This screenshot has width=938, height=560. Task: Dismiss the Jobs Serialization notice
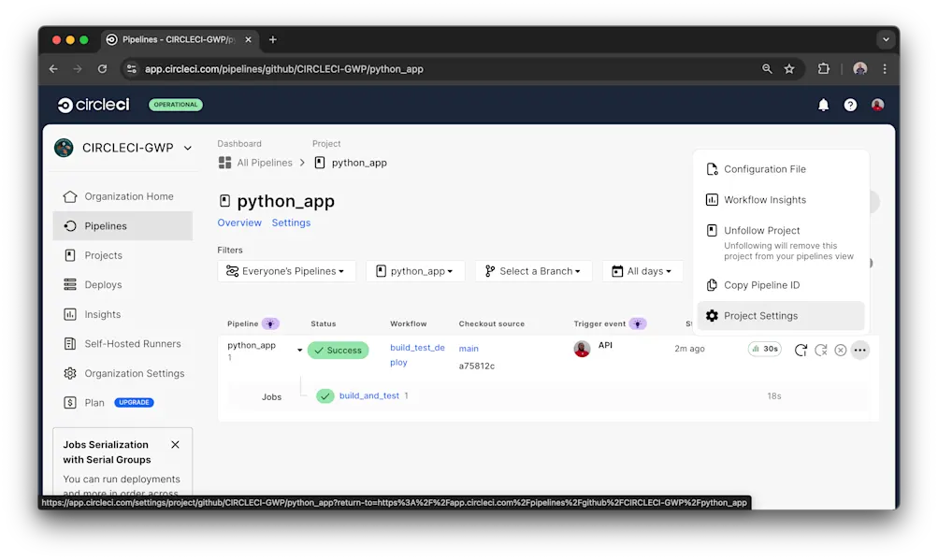click(175, 444)
